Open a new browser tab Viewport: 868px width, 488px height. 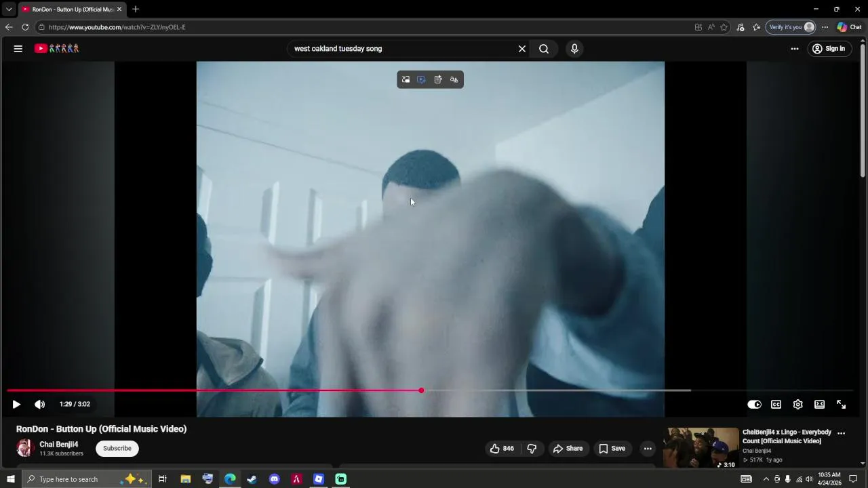[x=136, y=9]
